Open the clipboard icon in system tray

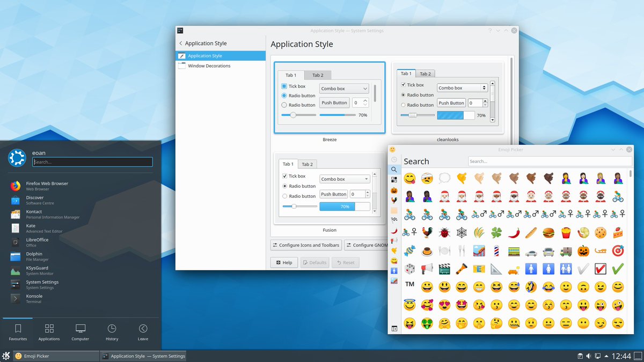[580, 356]
